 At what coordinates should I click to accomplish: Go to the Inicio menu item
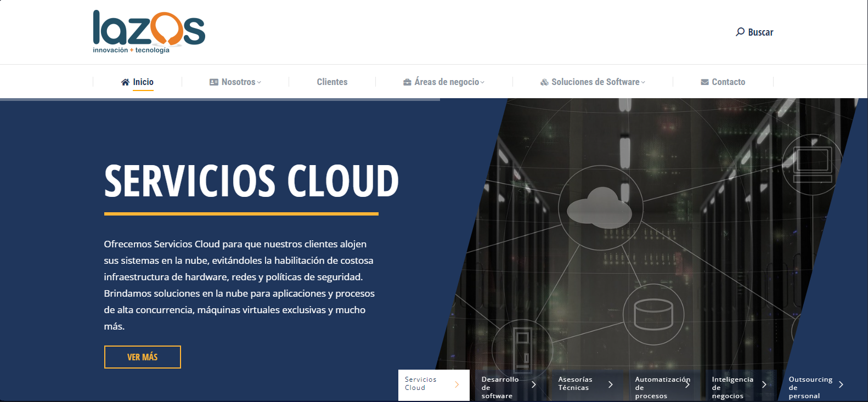pos(137,82)
